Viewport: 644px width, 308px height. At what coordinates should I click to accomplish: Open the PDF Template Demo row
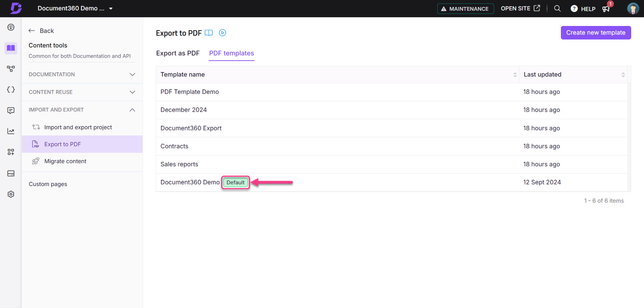click(x=392, y=92)
